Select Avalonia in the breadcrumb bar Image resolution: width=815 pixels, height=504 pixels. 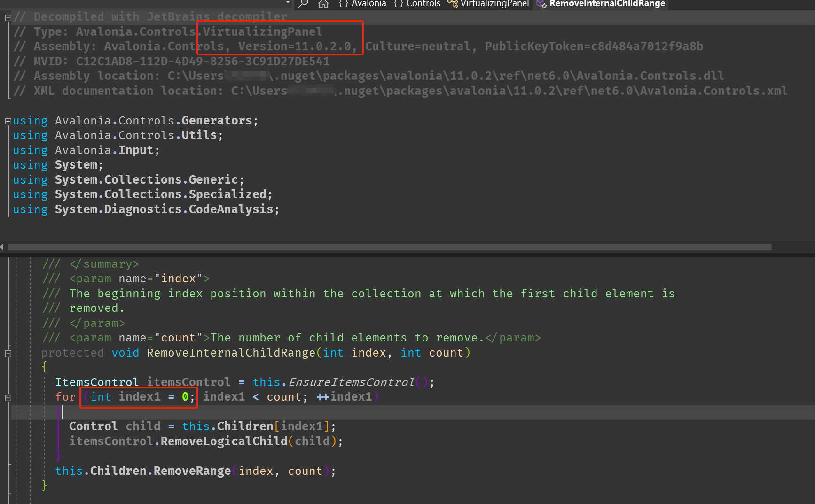click(369, 4)
